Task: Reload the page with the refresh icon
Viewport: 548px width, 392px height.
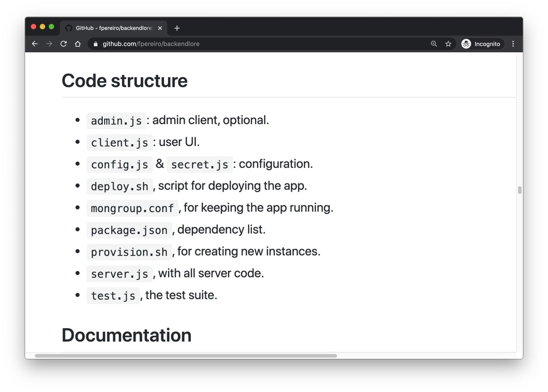Action: [x=63, y=44]
